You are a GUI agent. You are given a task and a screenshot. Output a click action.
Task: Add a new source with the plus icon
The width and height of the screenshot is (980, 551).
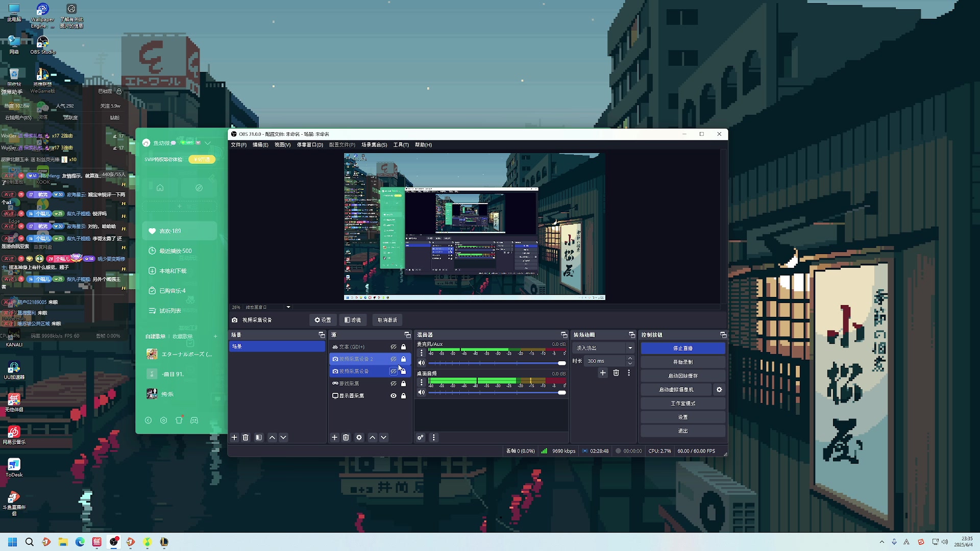334,437
